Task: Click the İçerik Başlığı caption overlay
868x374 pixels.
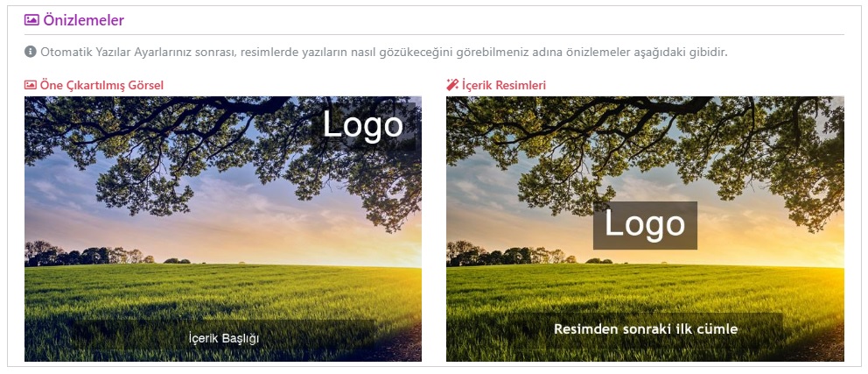Action: [224, 337]
